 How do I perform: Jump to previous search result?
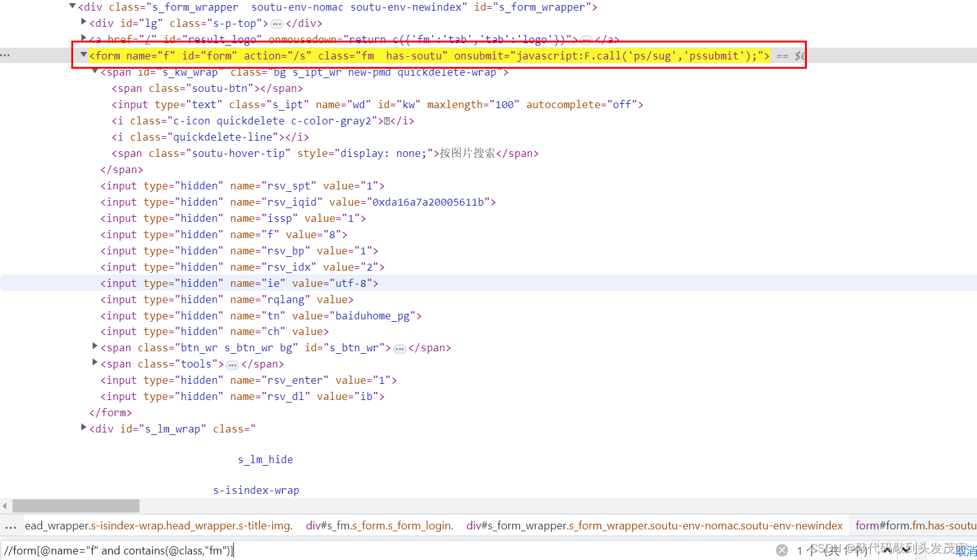(x=887, y=550)
